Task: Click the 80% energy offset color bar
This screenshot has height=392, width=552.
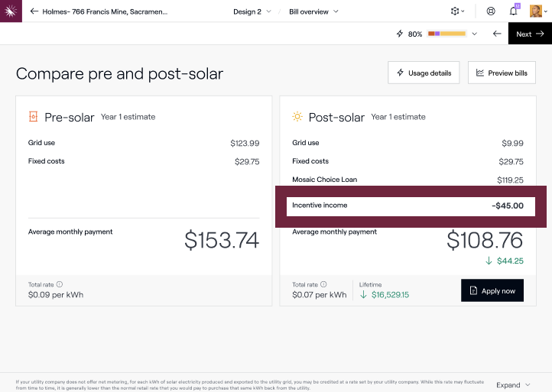Action: click(x=446, y=34)
